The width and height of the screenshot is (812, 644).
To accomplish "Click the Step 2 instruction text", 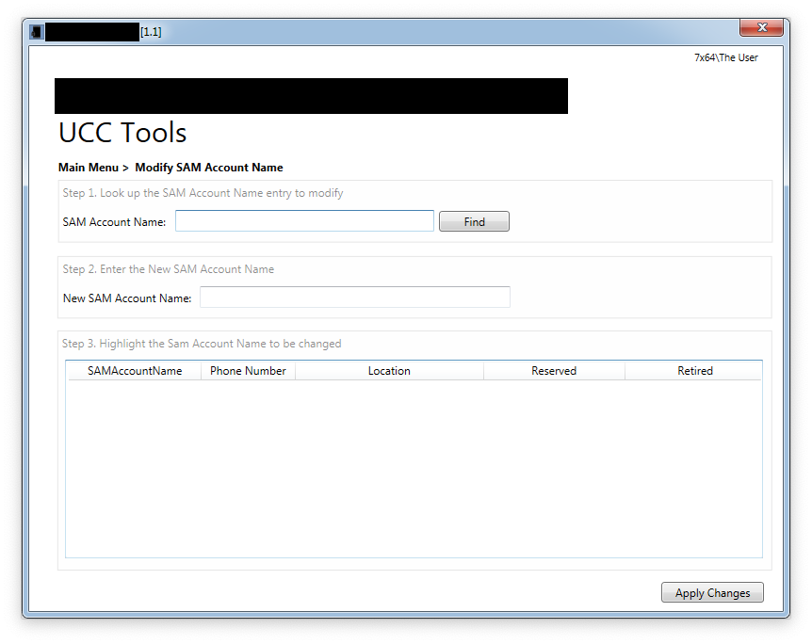I will pyautogui.click(x=169, y=269).
